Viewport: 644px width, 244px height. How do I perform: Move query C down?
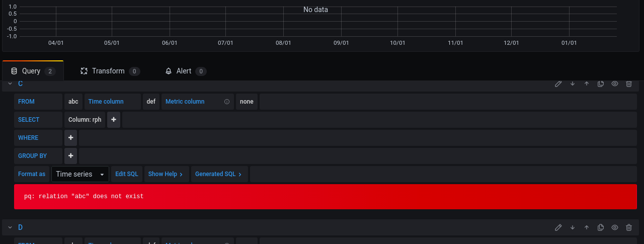click(572, 84)
